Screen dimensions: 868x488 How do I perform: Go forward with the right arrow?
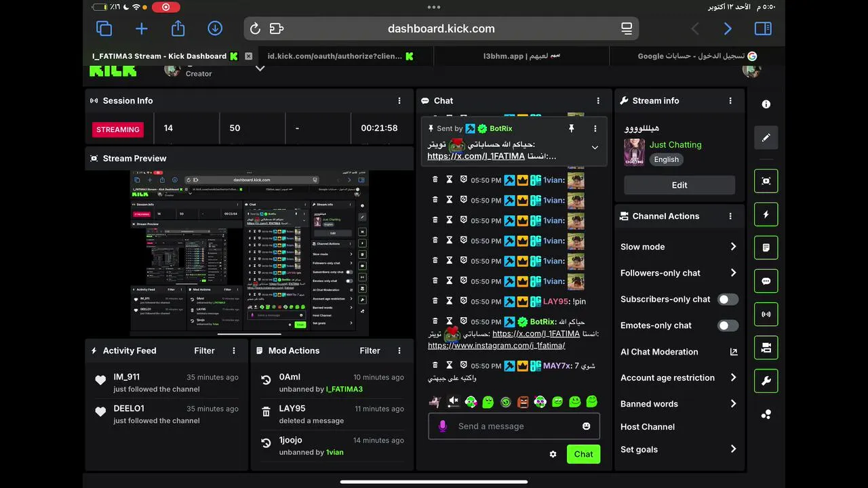728,28
